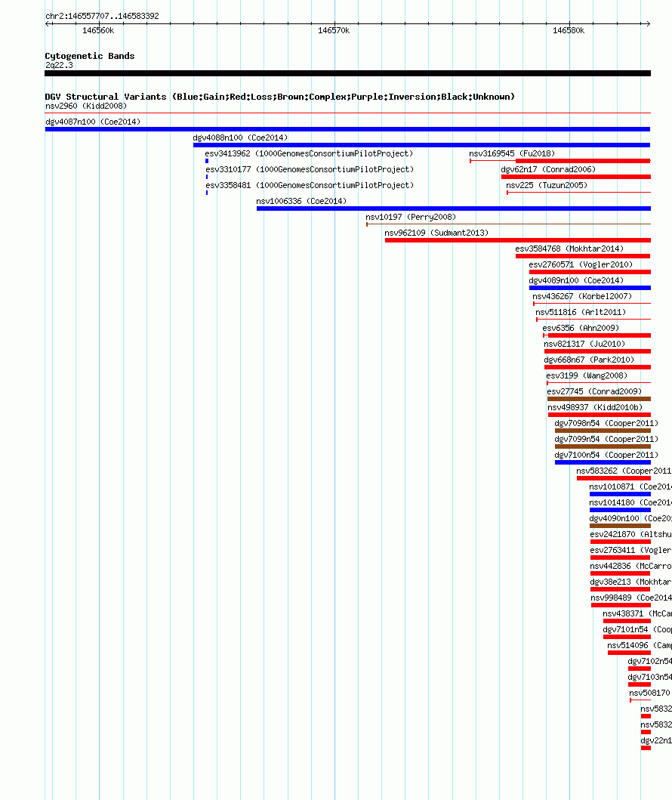Select nsv821317 (Ju2010) label
Screen dimensions: 672x800
584,344
